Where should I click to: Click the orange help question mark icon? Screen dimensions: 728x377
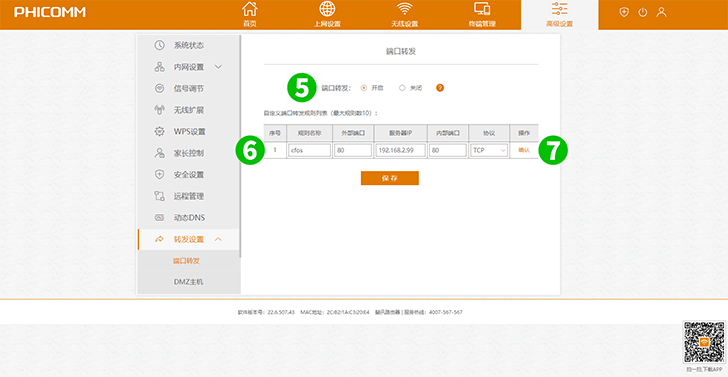pyautogui.click(x=440, y=88)
